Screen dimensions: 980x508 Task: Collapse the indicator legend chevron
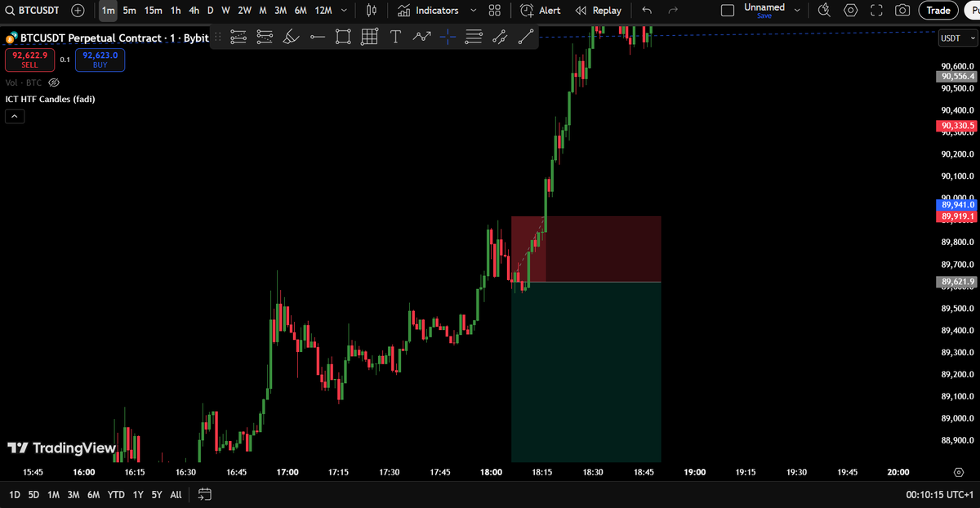15,117
